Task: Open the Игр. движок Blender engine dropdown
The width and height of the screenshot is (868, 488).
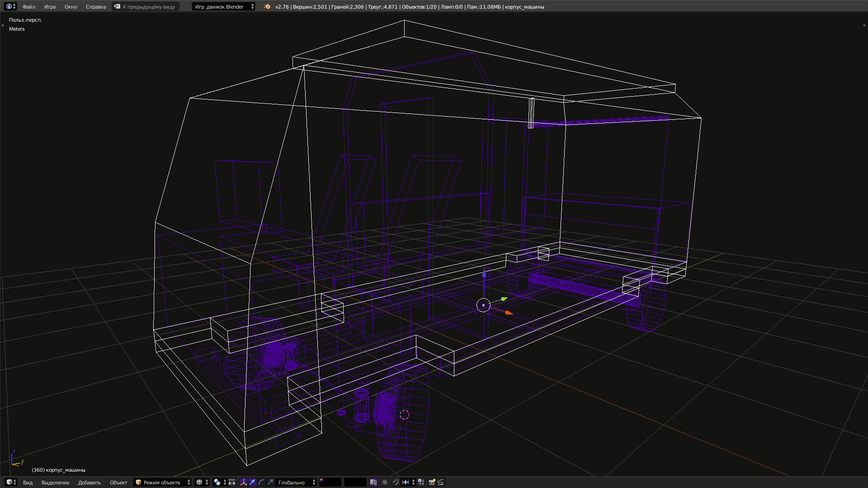Action: pos(222,6)
